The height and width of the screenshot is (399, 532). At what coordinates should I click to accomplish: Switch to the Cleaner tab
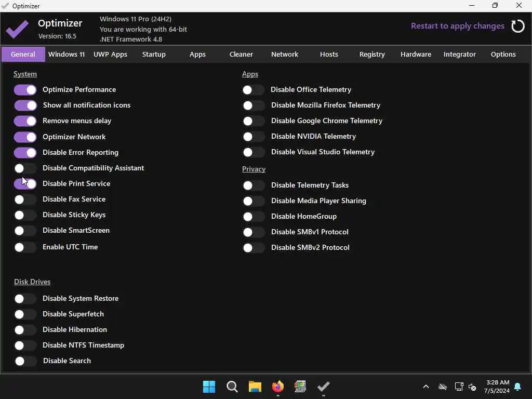(241, 54)
